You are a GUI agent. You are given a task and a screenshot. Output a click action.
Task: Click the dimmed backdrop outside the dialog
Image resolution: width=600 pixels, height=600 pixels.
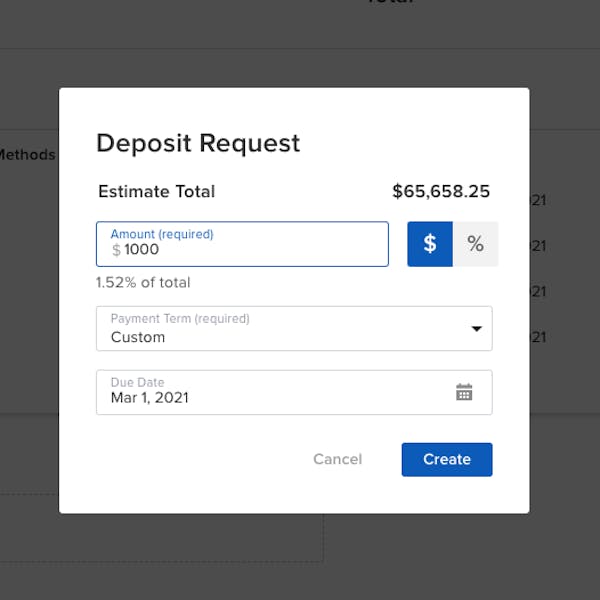tap(300, 560)
